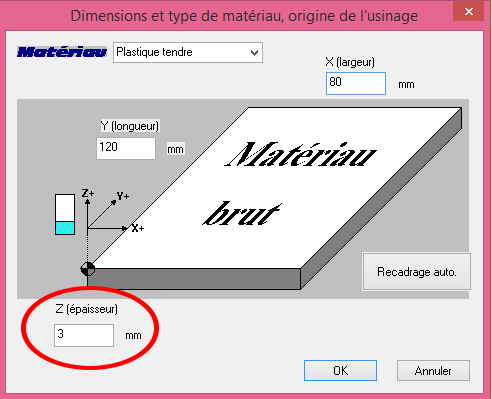Cancel with the Annuler button

tap(433, 370)
